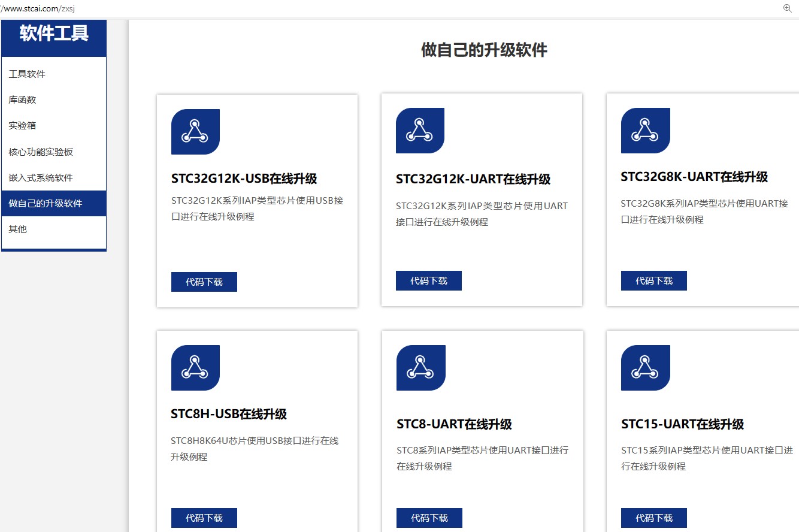Click description STC8系列IAP类型芯片使用UART接口
This screenshot has width=799, height=532.
[x=482, y=458]
